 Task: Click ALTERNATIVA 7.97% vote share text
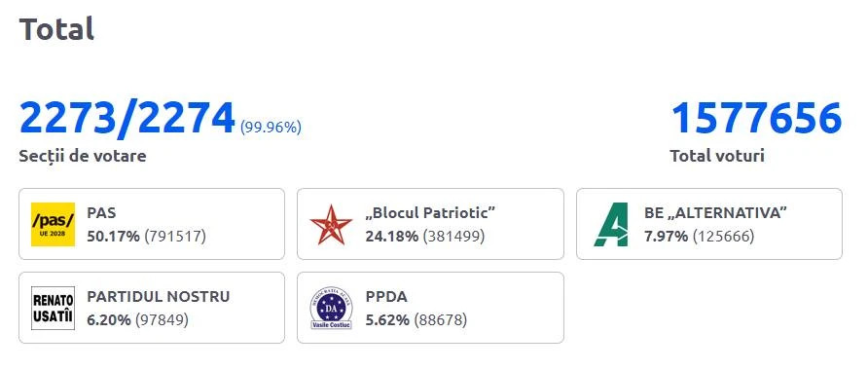[x=666, y=237]
